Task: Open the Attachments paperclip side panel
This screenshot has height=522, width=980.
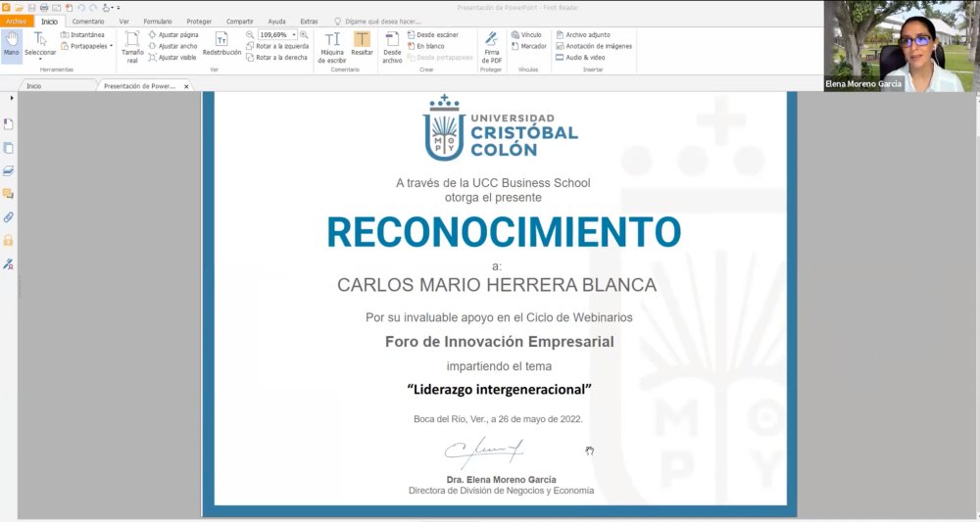Action: 8,217
